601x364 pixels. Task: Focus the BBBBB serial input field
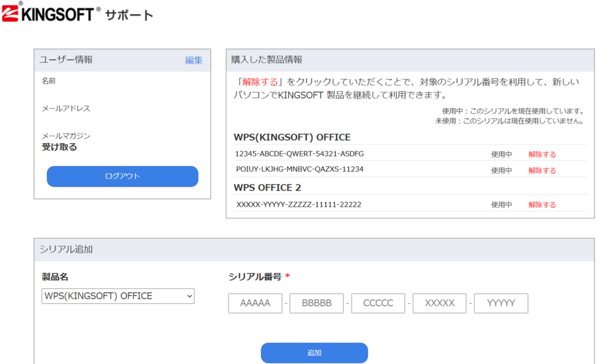tap(317, 303)
